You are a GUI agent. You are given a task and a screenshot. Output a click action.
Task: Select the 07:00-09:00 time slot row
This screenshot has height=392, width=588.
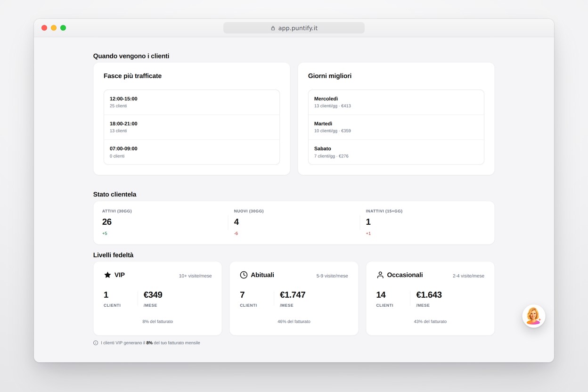(x=192, y=152)
